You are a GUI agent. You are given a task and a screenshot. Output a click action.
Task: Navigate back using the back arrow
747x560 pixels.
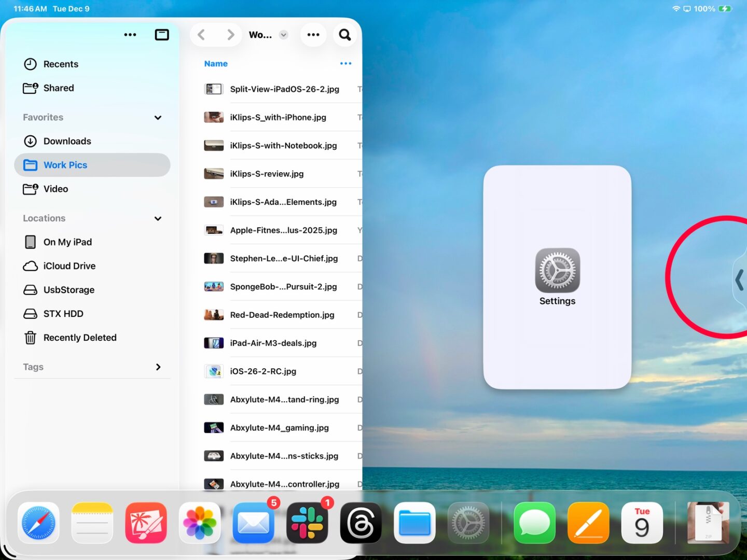(x=201, y=34)
